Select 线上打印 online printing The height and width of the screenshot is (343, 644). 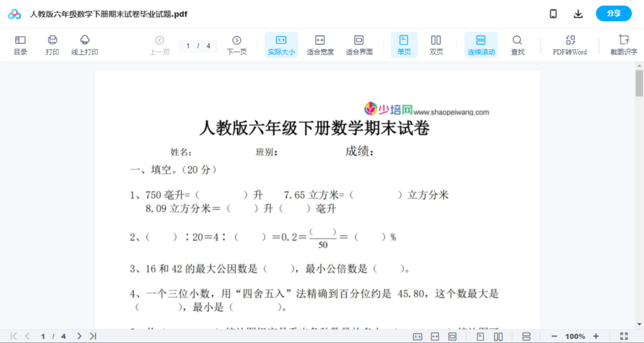coord(85,45)
